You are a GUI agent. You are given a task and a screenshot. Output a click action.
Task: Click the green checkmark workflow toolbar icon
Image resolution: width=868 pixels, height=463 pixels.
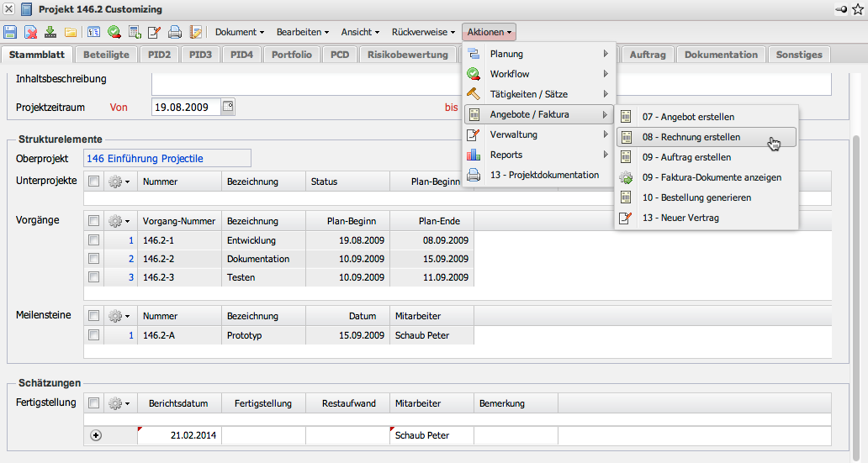[x=114, y=33]
